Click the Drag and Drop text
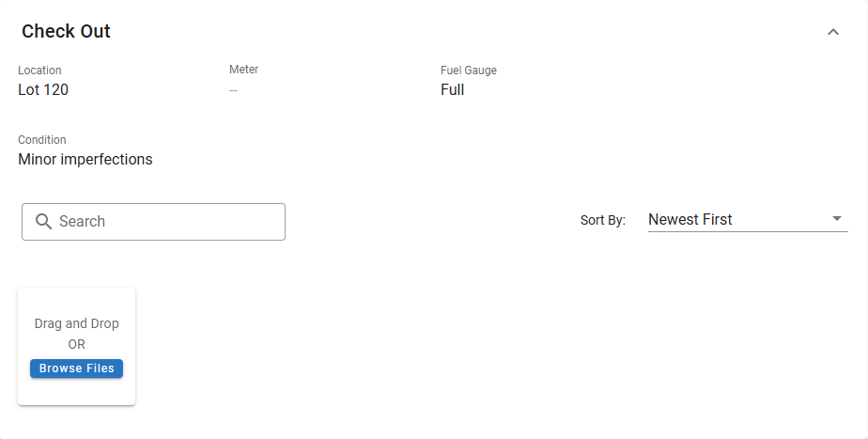Screen dimensions: 868x439 (x=77, y=323)
